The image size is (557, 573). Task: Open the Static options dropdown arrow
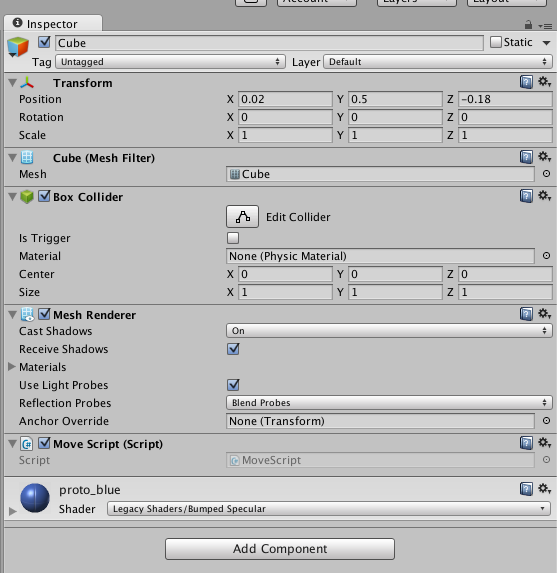click(x=546, y=43)
